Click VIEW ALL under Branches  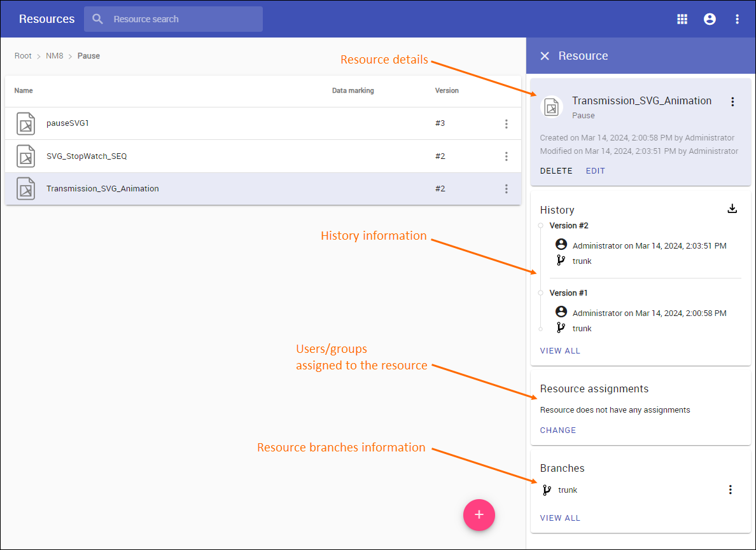pos(560,518)
